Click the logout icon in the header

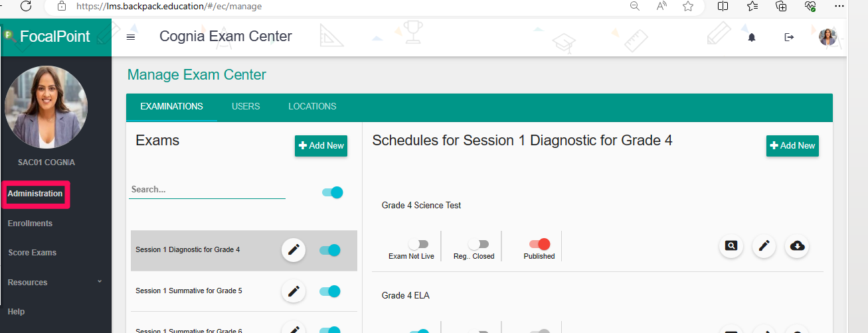point(789,37)
